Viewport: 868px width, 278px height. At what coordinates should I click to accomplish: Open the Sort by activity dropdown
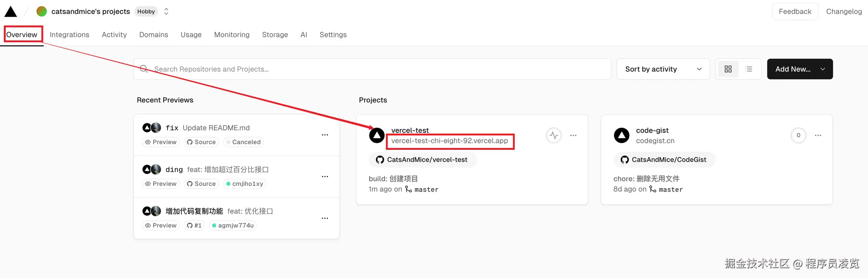pyautogui.click(x=663, y=69)
